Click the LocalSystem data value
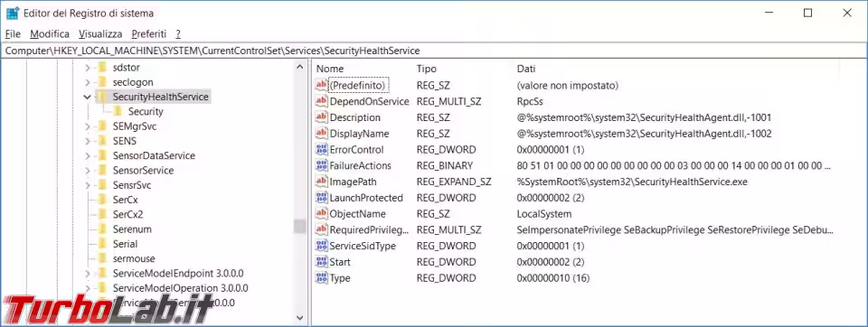 tap(544, 213)
